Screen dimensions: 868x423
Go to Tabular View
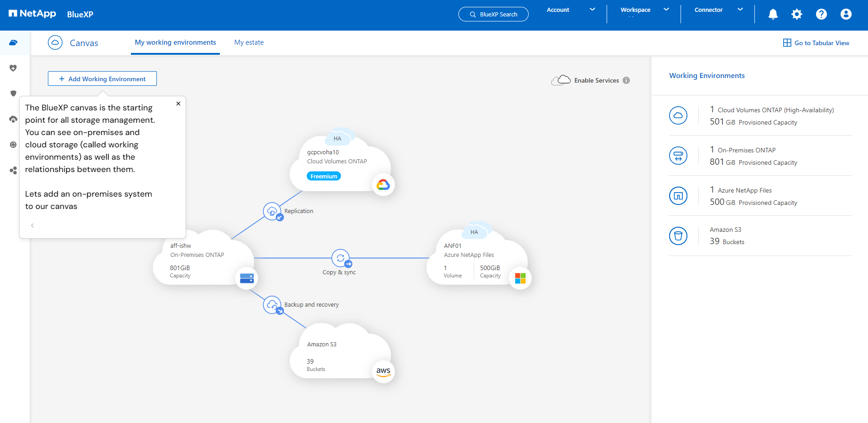click(816, 43)
